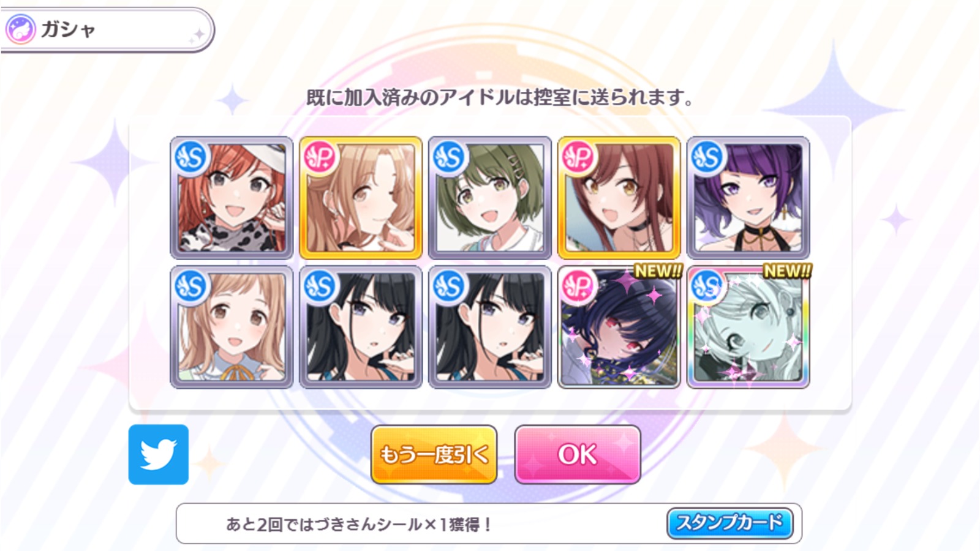Select the second black-haired idol card in the bottom row
The height and width of the screenshot is (551, 980).
[x=490, y=327]
